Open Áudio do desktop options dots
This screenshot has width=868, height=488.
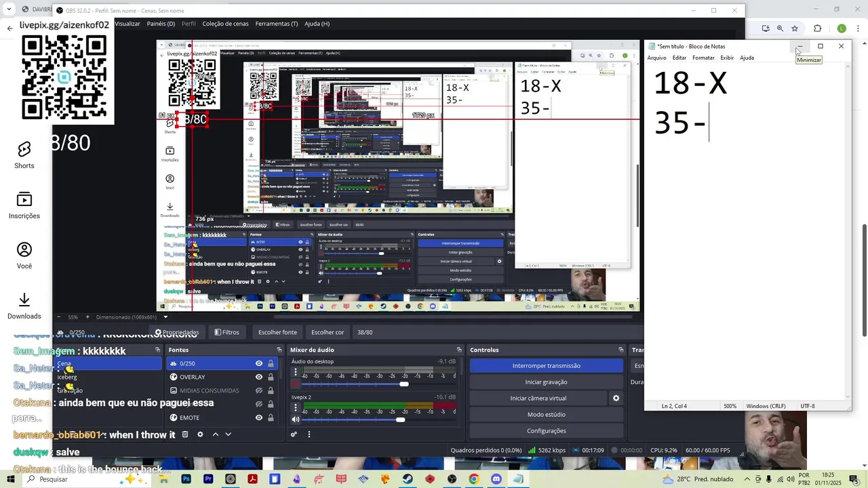[x=295, y=372]
